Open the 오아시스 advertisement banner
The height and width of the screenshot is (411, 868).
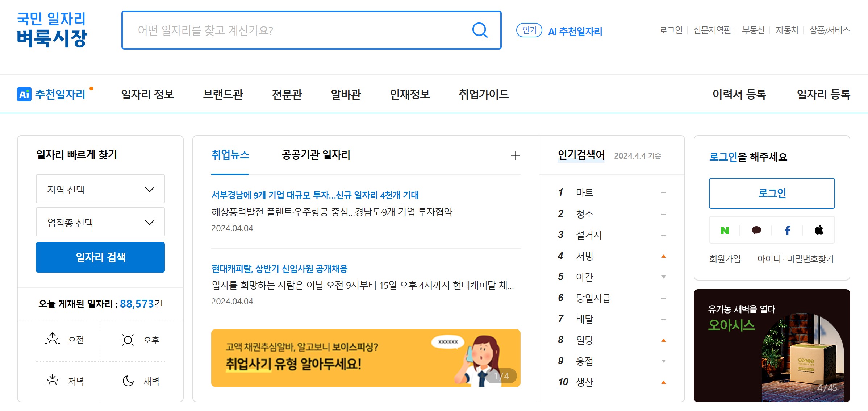click(x=772, y=345)
